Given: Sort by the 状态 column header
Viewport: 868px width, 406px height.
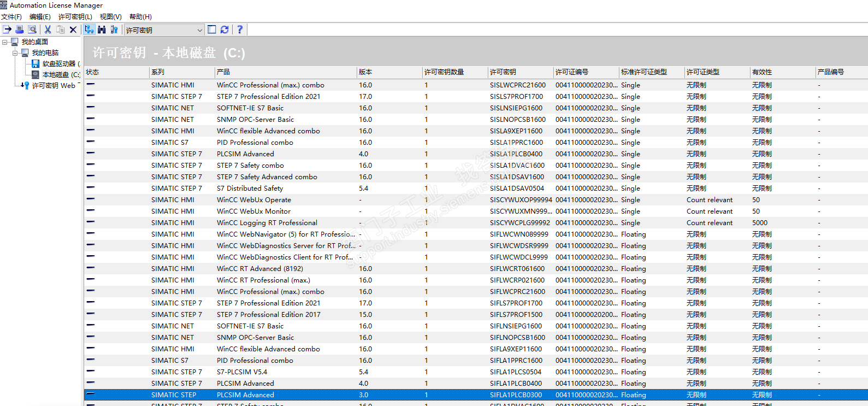Looking at the screenshot, I should [x=116, y=72].
